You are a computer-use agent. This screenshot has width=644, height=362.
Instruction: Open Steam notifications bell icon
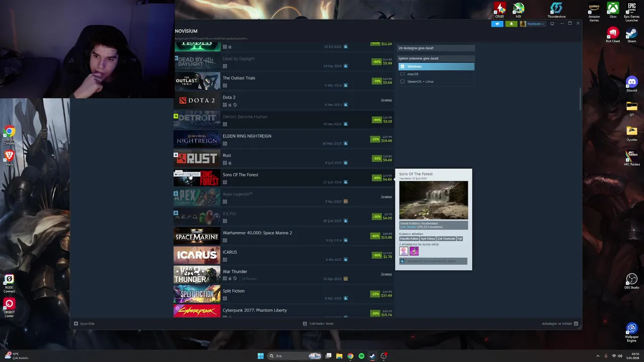pos(511,24)
